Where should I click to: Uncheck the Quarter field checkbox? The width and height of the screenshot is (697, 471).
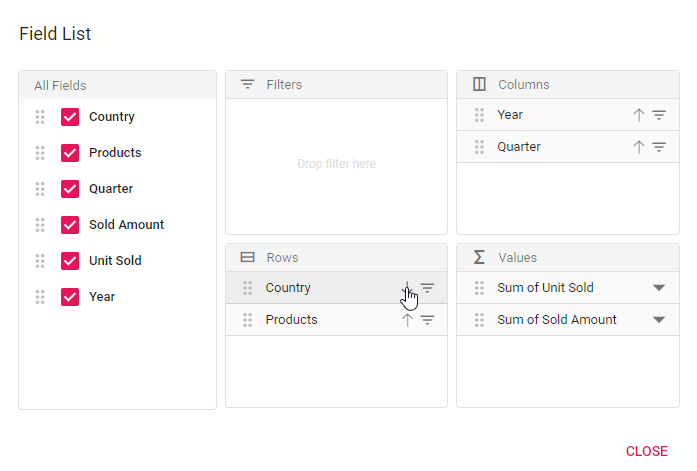click(x=70, y=189)
